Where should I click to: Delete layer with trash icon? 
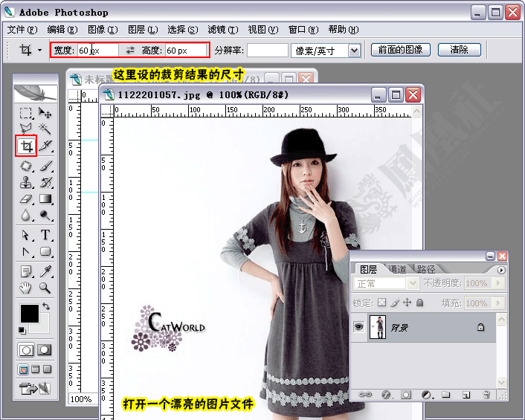coord(486,395)
